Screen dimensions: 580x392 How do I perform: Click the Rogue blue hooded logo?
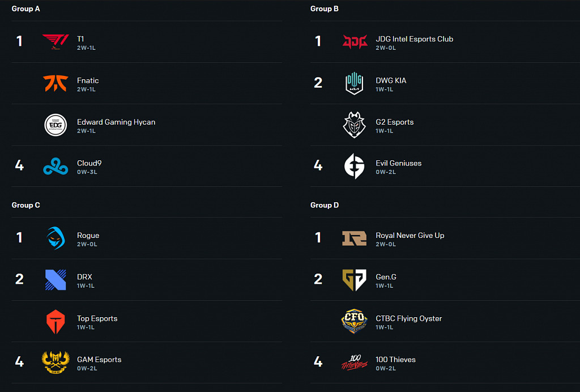point(56,238)
